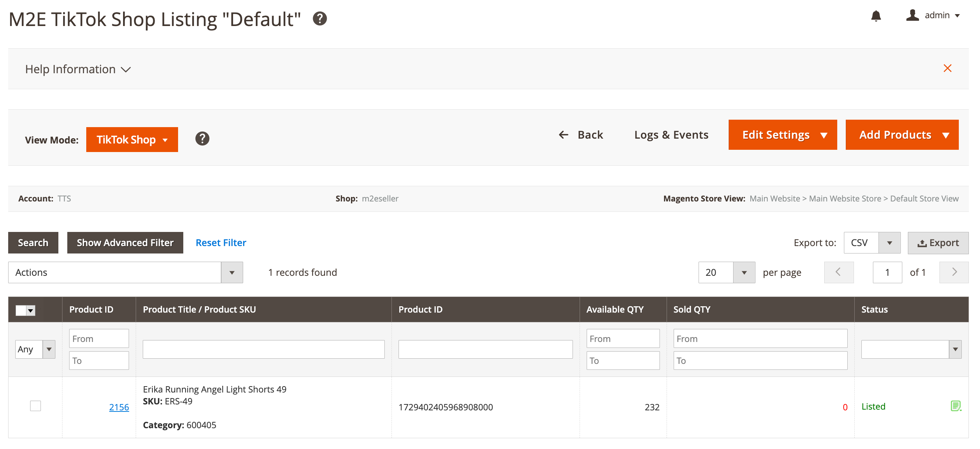Go to the next page arrow

coord(954,272)
